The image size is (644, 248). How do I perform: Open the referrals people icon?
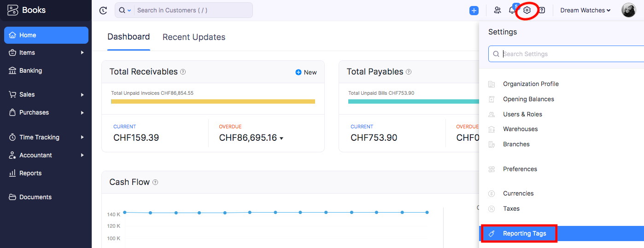click(498, 10)
